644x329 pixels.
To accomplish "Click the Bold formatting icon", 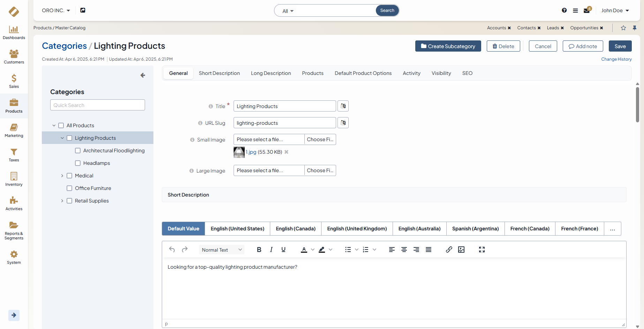I will click(x=259, y=250).
